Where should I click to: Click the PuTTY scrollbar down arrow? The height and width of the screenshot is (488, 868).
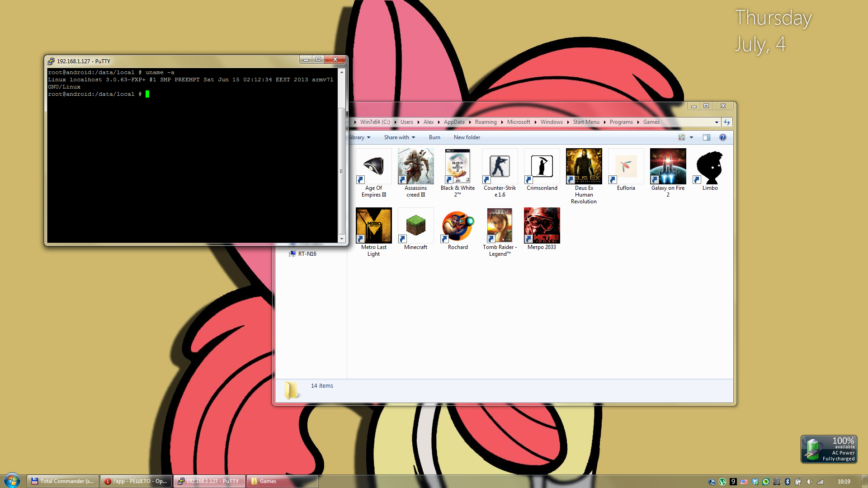coord(342,239)
